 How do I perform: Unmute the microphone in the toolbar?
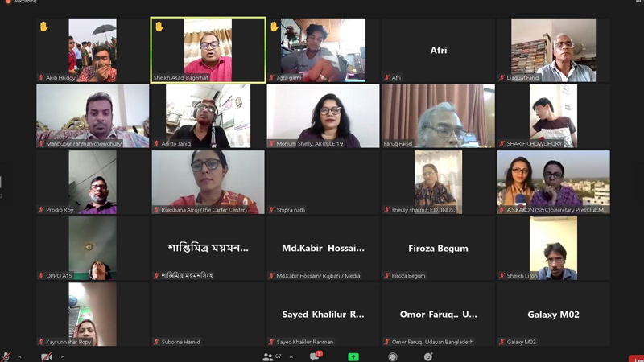click(x=6, y=356)
